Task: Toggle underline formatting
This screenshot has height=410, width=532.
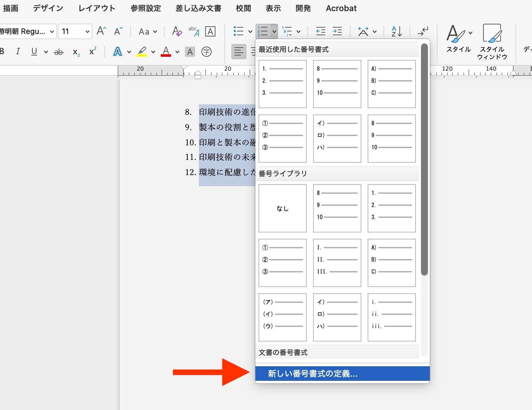Action: pos(34,51)
